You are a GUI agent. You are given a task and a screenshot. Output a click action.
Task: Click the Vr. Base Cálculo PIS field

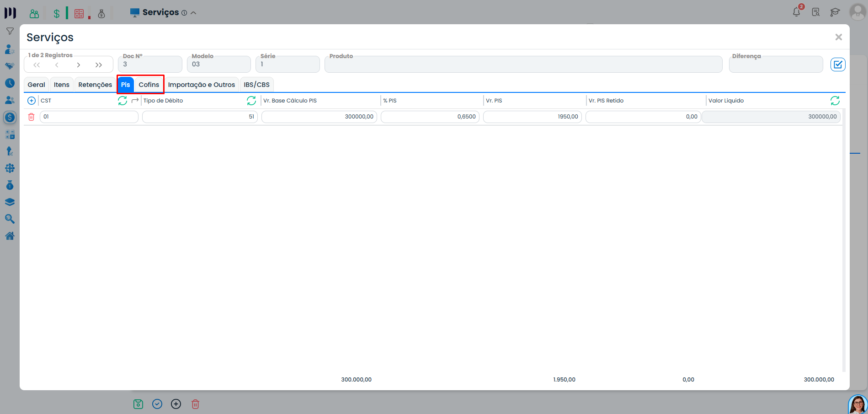[x=319, y=117]
